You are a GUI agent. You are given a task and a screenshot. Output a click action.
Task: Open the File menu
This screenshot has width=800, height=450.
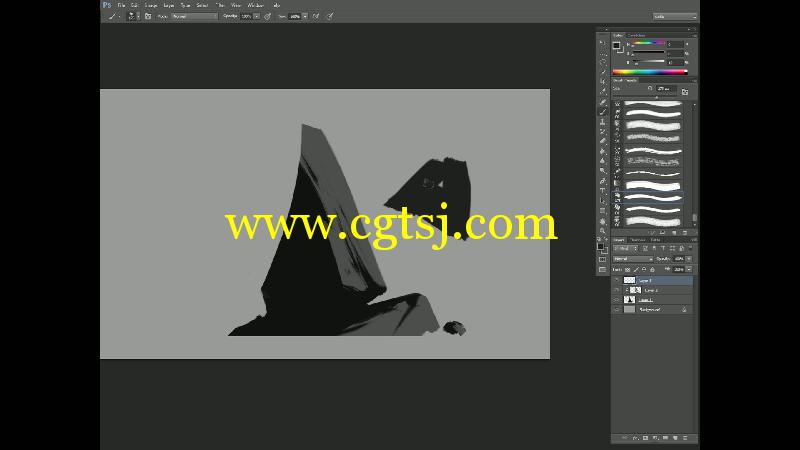pos(121,5)
